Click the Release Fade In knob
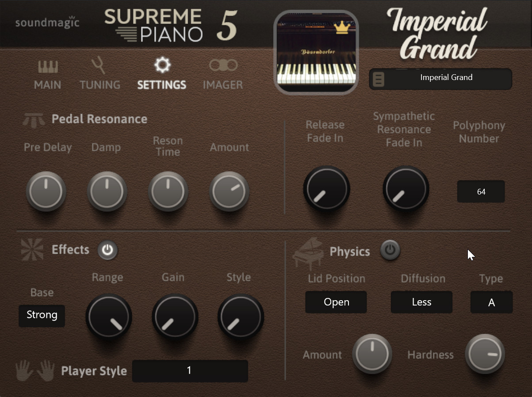The height and width of the screenshot is (397, 532). pos(326,189)
